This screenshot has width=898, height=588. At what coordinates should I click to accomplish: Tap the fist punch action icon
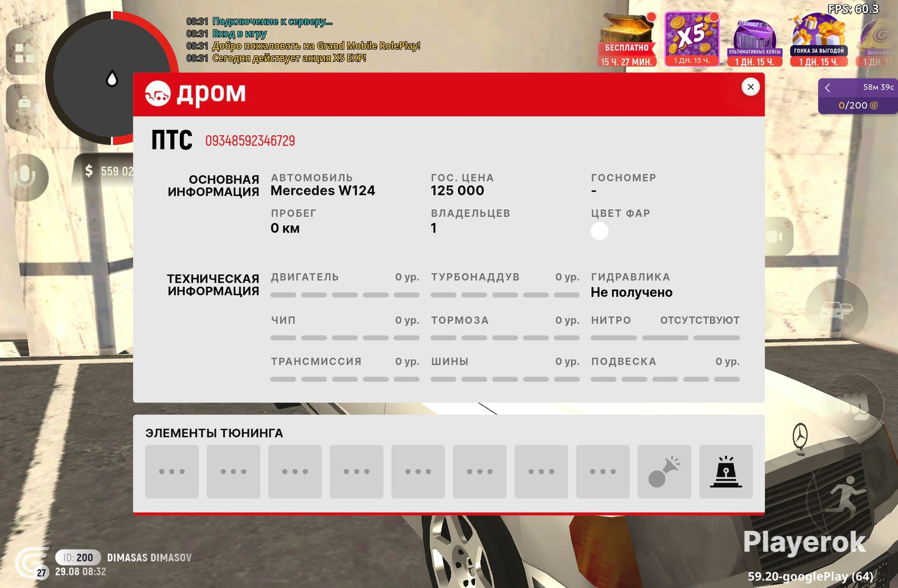(852, 407)
